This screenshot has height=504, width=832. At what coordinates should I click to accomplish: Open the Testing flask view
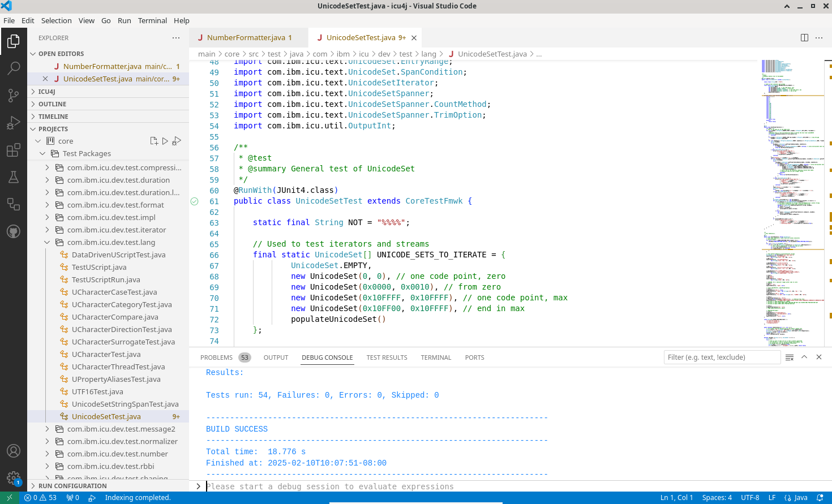point(14,177)
